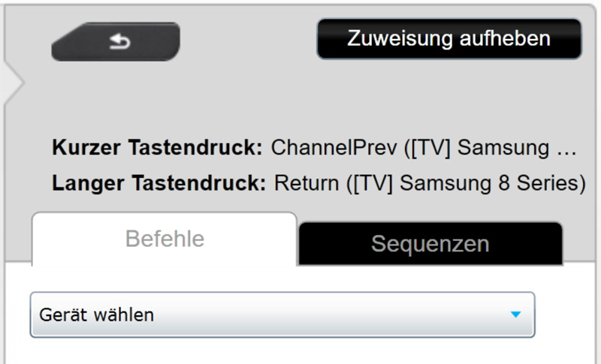Click the grey Befehle tab text
The image size is (601, 364).
pyautogui.click(x=165, y=239)
